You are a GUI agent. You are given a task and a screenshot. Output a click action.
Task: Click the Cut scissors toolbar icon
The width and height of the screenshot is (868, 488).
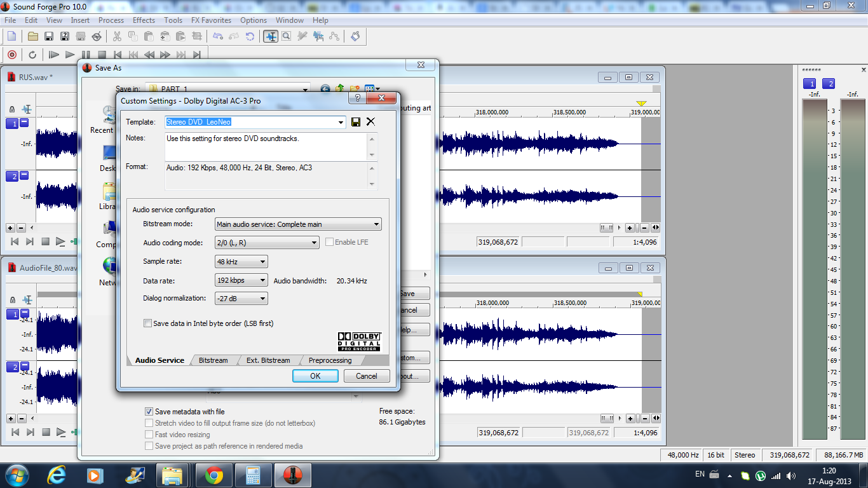coord(118,36)
